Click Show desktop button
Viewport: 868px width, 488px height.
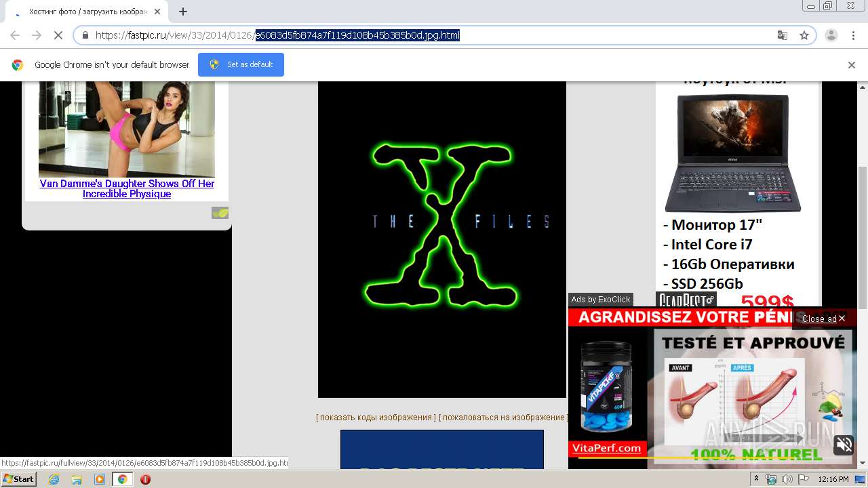(x=861, y=479)
